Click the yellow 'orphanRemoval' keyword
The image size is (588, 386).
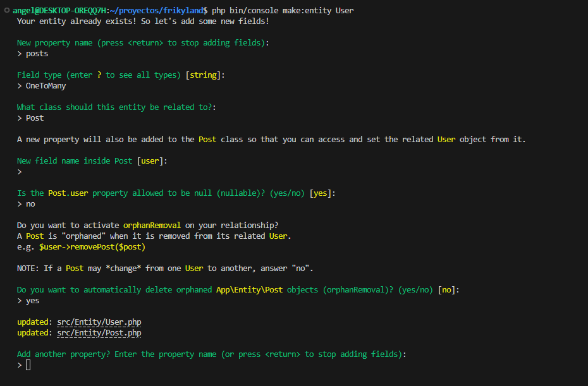pyautogui.click(x=152, y=226)
